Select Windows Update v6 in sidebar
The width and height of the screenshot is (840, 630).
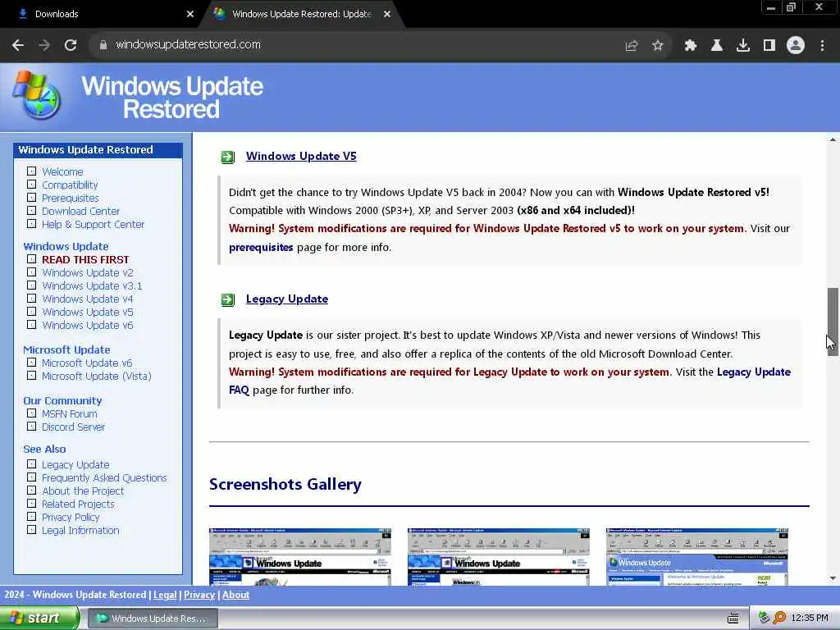[87, 325]
